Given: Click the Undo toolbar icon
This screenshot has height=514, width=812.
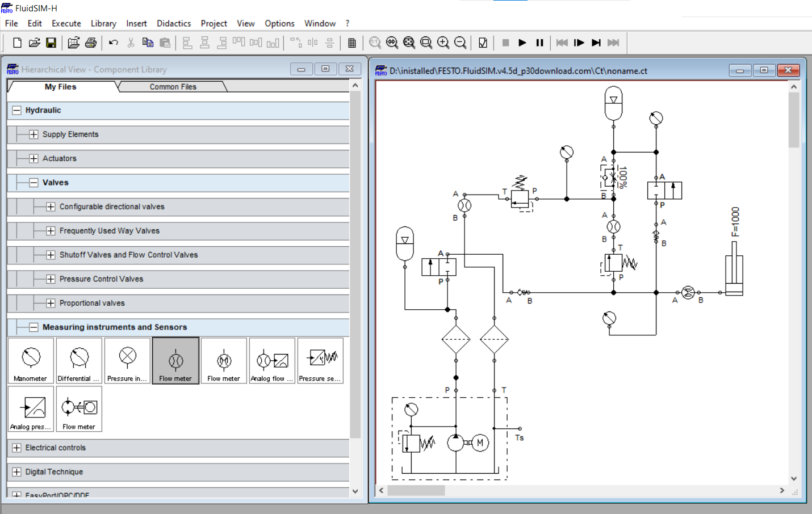Looking at the screenshot, I should point(114,43).
